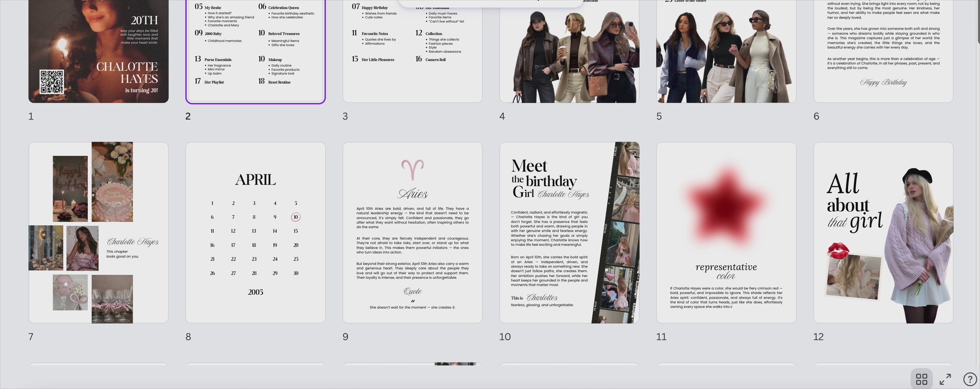The width and height of the screenshot is (980, 389).
Task: Select page 7 photo collage thumbnail
Action: coord(98,233)
